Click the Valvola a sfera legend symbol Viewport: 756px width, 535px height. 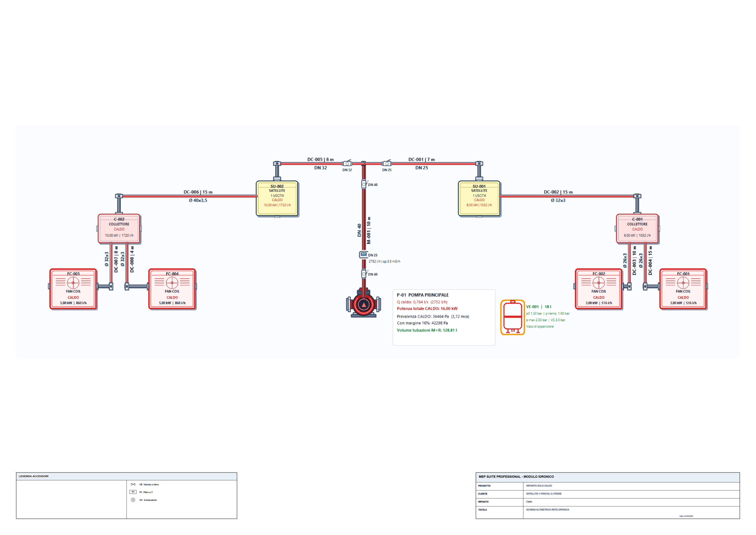click(133, 484)
